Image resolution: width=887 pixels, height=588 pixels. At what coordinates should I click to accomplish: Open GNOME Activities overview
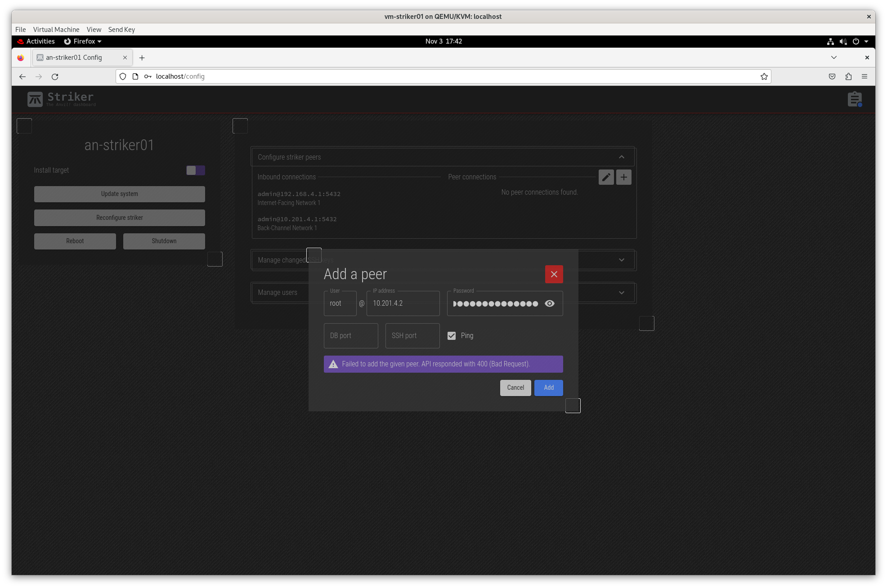[36, 41]
